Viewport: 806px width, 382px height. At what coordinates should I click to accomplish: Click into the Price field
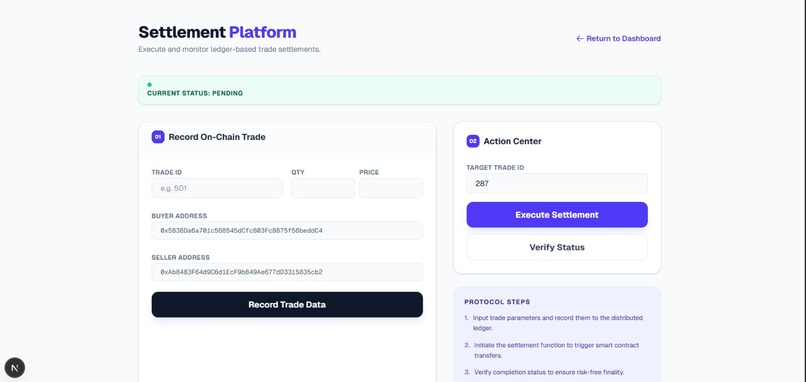pyautogui.click(x=391, y=188)
